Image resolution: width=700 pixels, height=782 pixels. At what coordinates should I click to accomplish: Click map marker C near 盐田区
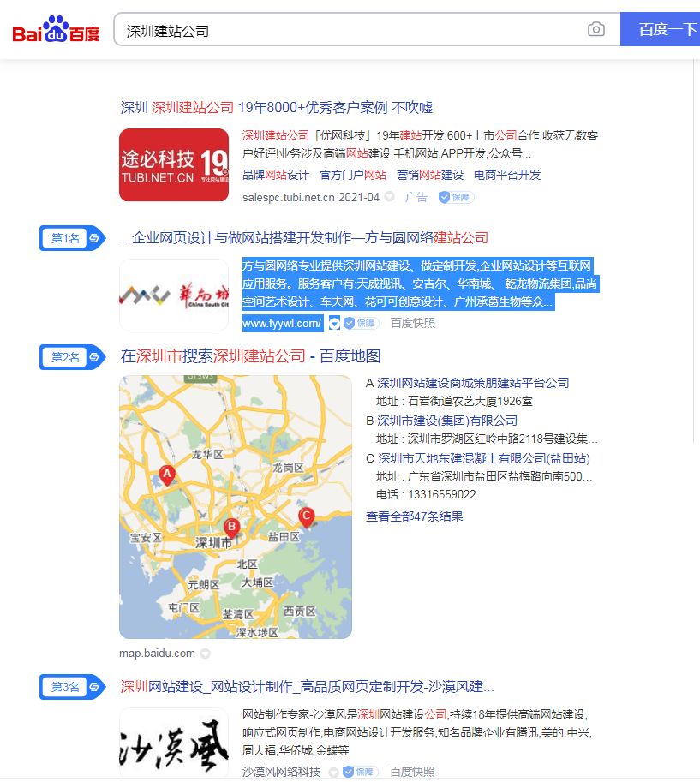pos(307,517)
